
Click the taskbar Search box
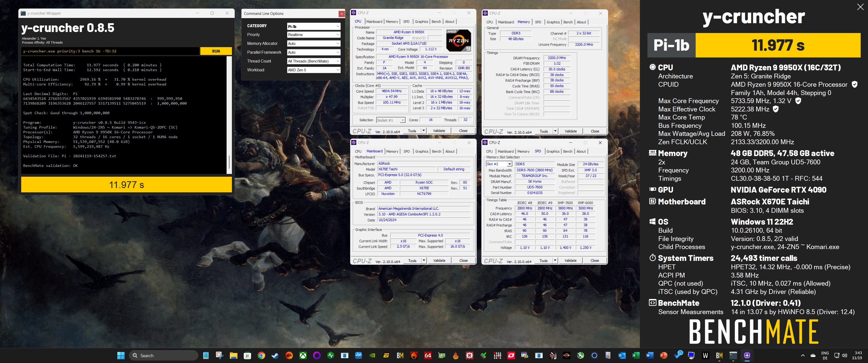pos(164,355)
